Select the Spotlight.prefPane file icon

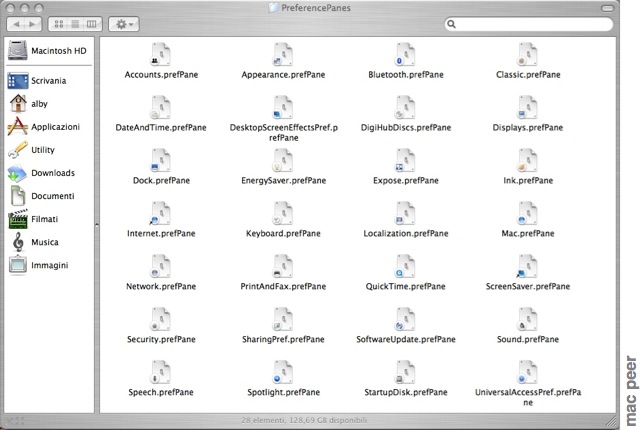[283, 372]
